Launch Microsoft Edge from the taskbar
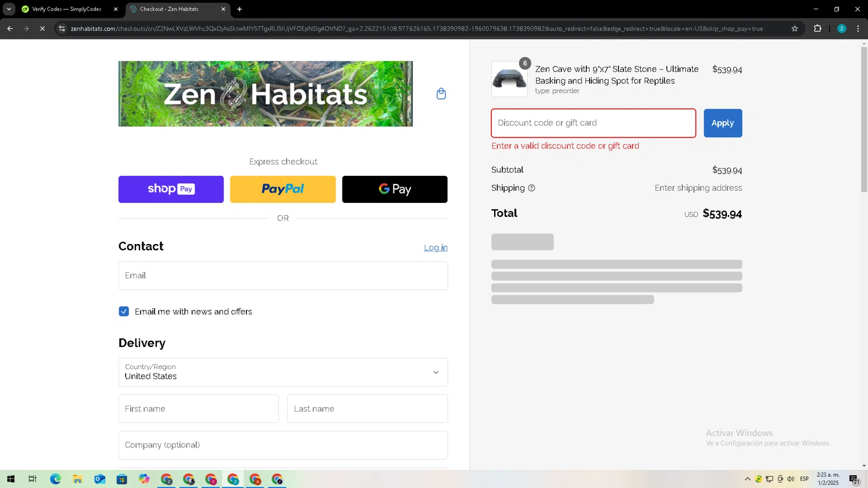This screenshot has height=488, width=868. click(55, 479)
